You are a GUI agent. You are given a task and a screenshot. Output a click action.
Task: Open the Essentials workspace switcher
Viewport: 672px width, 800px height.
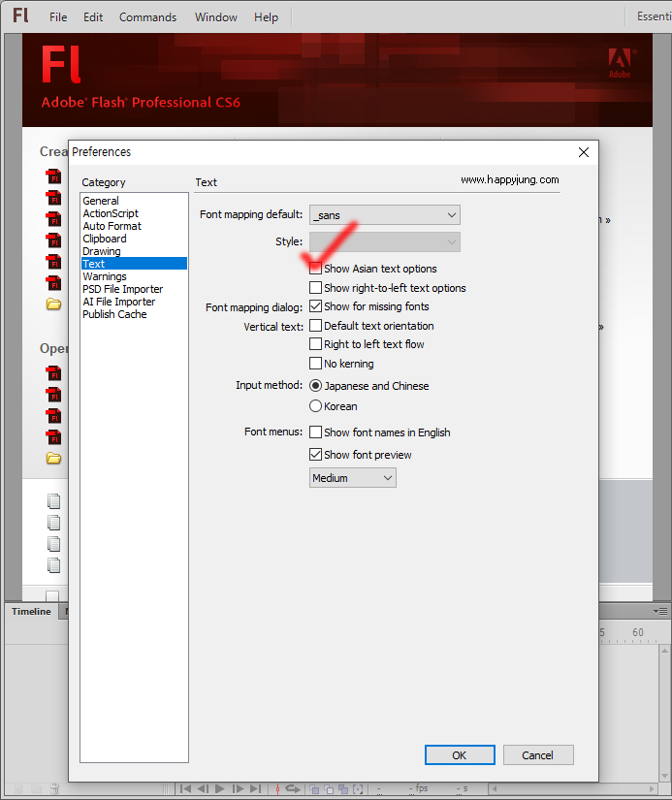click(654, 16)
